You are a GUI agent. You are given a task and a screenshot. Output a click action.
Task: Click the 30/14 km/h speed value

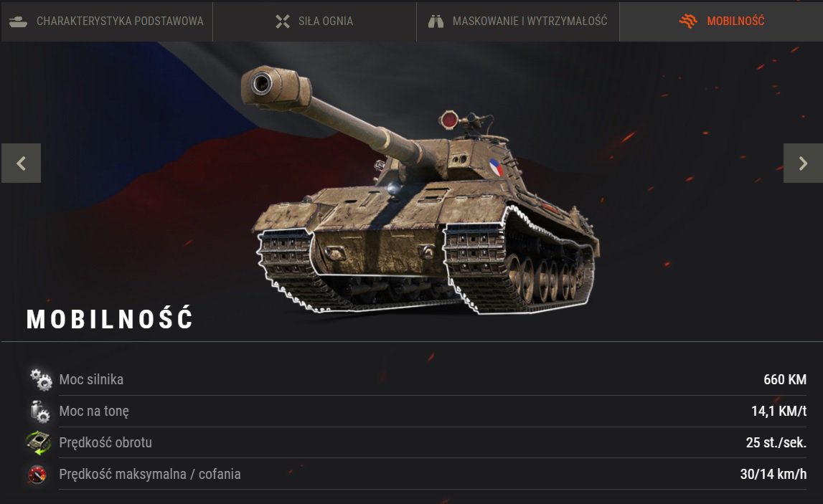point(773,474)
